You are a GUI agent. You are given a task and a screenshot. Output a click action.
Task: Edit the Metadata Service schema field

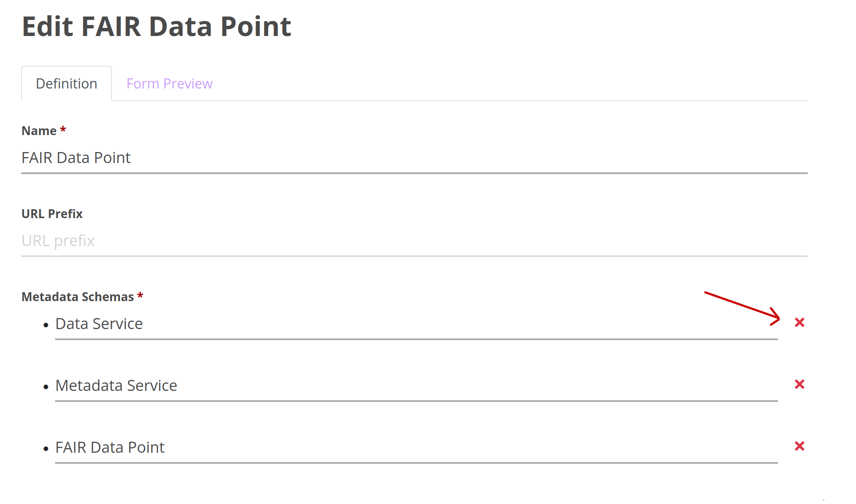[x=417, y=386]
